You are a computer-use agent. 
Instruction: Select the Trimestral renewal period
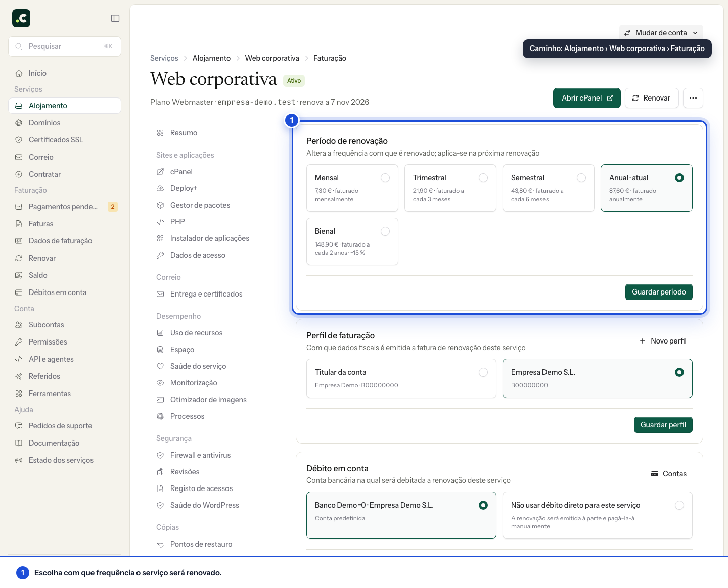[x=450, y=188]
